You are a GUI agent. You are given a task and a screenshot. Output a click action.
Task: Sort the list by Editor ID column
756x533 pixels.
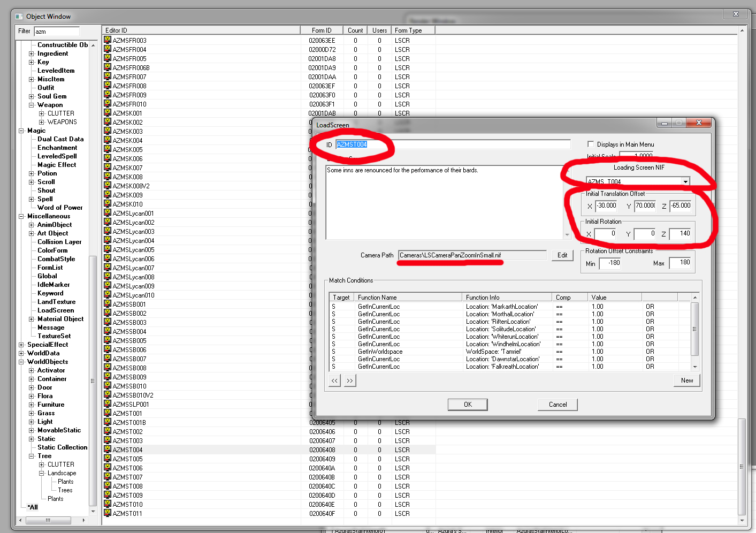[x=201, y=31]
